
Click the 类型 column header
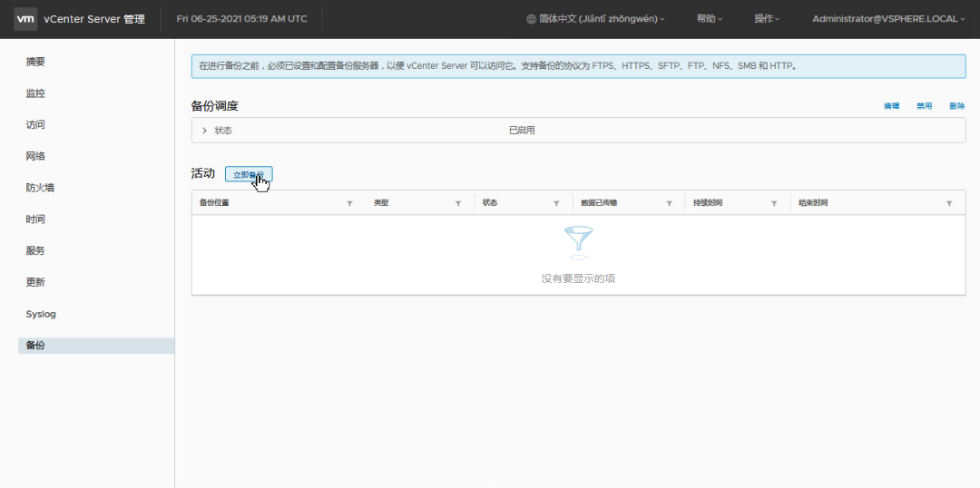(381, 203)
